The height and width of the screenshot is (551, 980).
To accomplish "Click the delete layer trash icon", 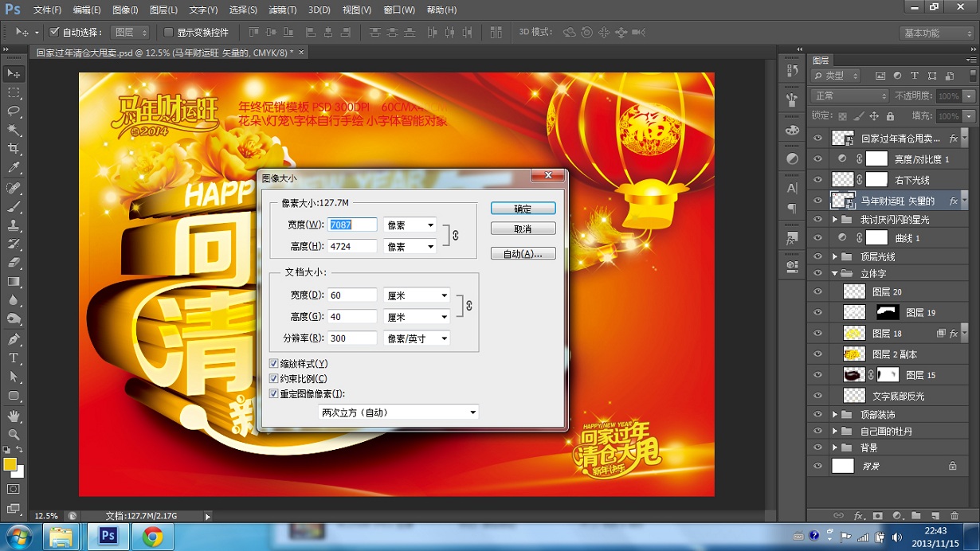I will (x=955, y=516).
